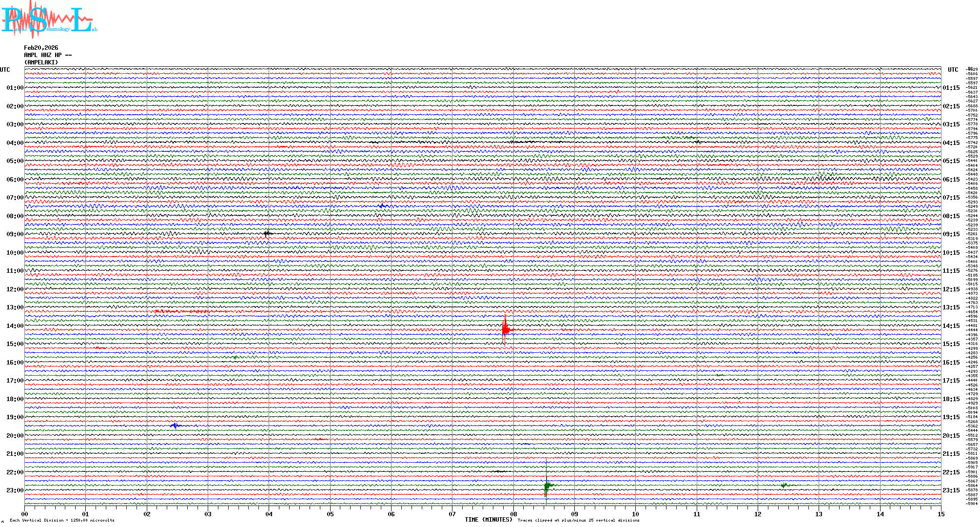The image size is (980, 527).
Task: Click the AMPL HHZ HP station text
Action: click(x=47, y=55)
